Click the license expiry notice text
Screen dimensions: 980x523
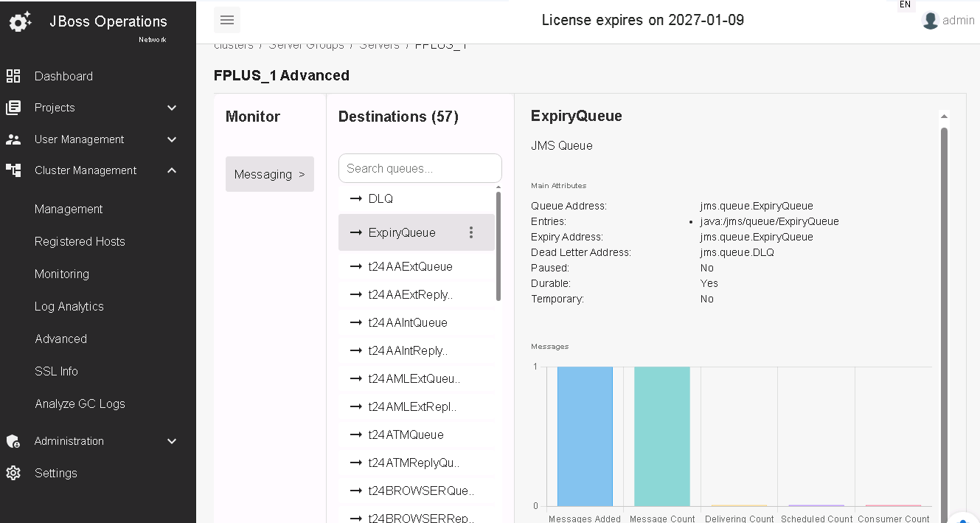[643, 20]
